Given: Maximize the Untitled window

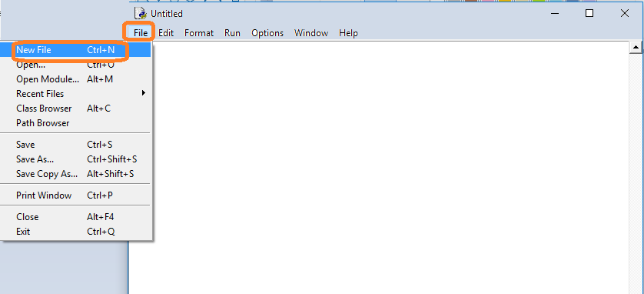Looking at the screenshot, I should pyautogui.click(x=589, y=14).
